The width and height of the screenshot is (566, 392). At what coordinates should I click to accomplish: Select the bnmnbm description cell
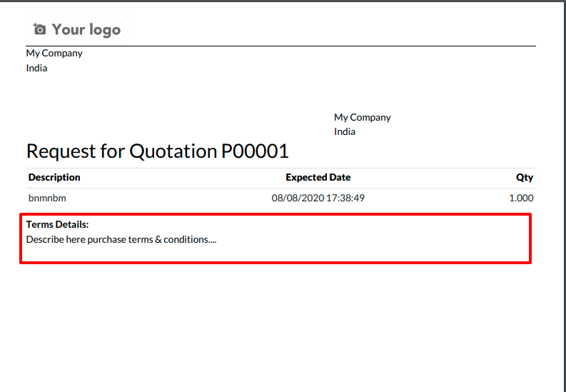47,198
